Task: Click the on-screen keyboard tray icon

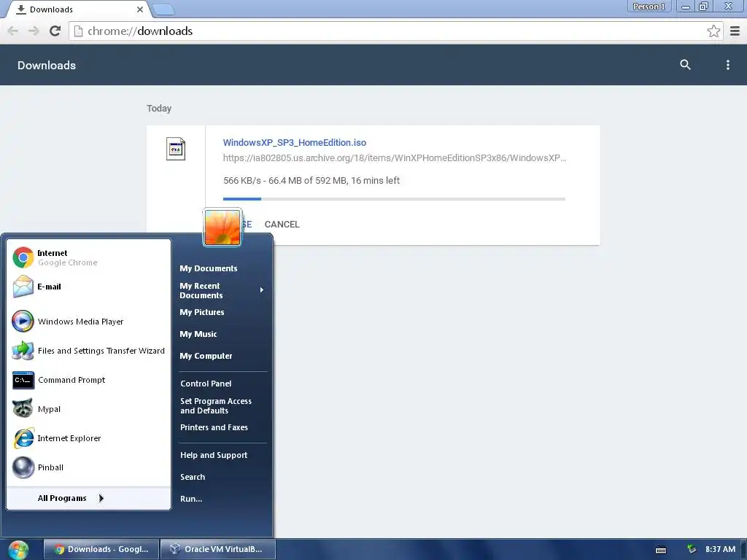Action: coord(661,550)
